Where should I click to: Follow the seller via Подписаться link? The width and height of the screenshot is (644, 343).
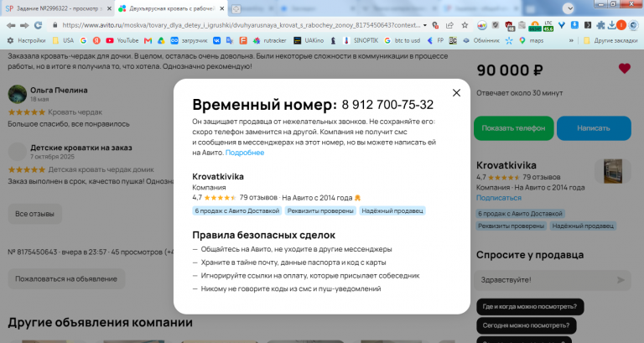point(499,198)
